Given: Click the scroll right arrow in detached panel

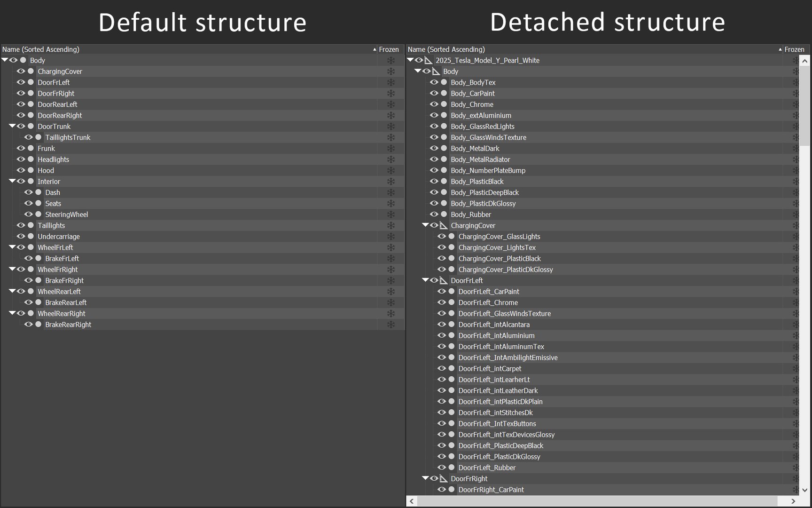Looking at the screenshot, I should 793,501.
